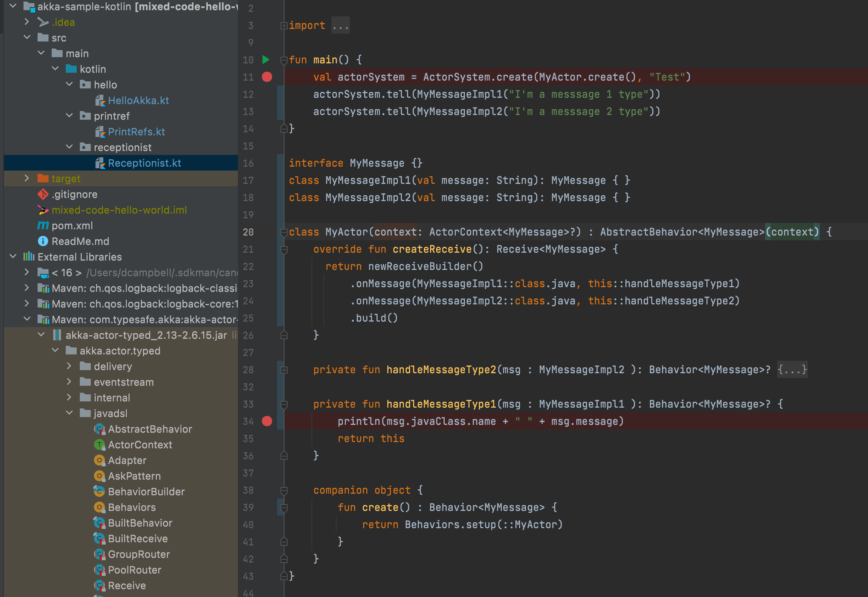Open the ActorContext interface entry
Image resolution: width=868 pixels, height=597 pixels.
[x=140, y=445]
